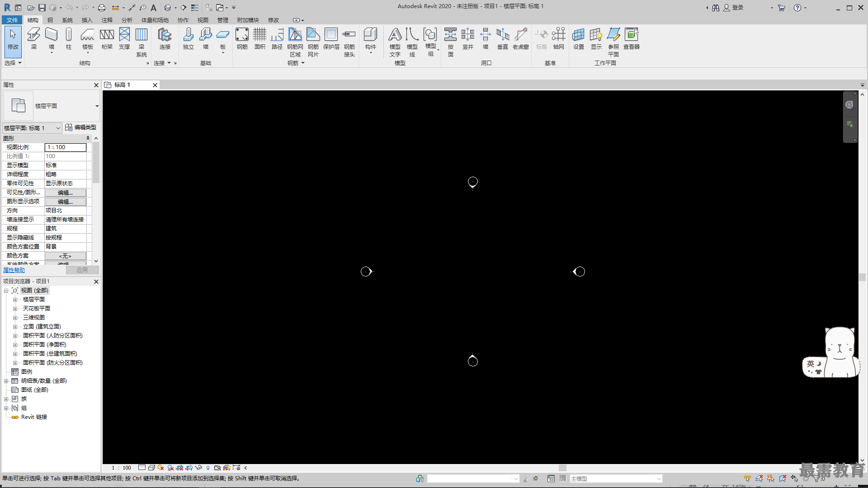Expand the 天花板平面 tree node
868x488 pixels.
click(x=15, y=309)
